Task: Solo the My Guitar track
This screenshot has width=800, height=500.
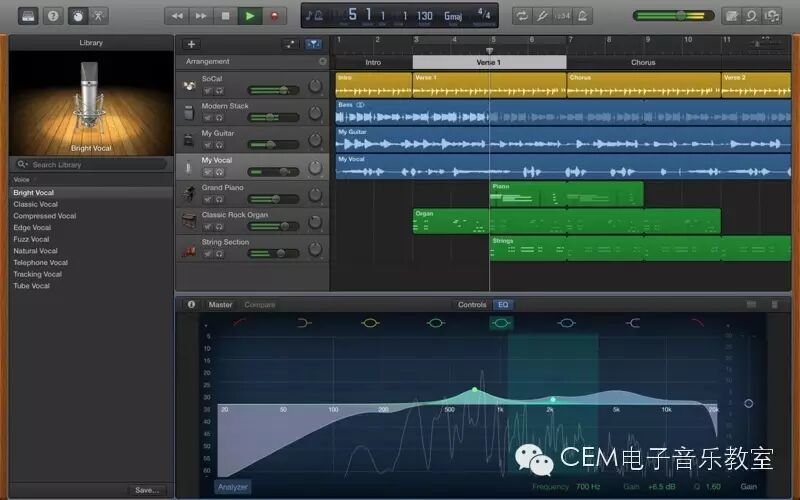Action: pos(219,145)
